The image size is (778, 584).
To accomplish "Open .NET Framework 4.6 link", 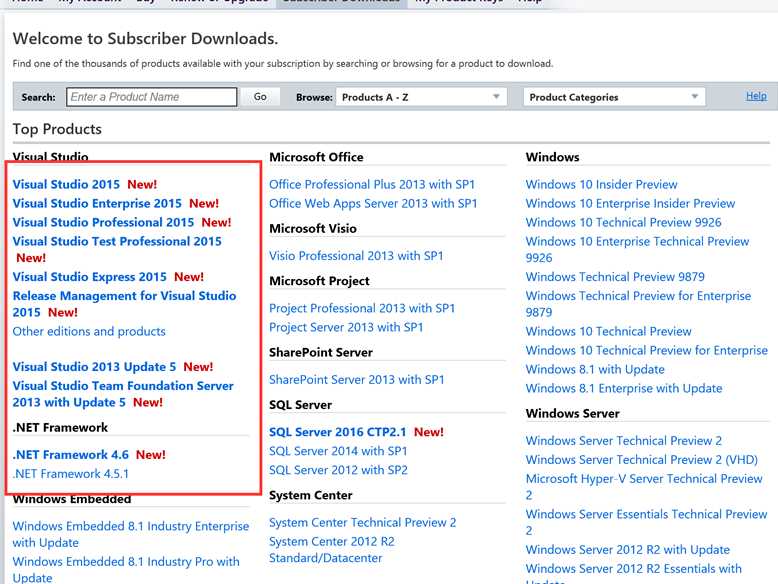I will (70, 454).
